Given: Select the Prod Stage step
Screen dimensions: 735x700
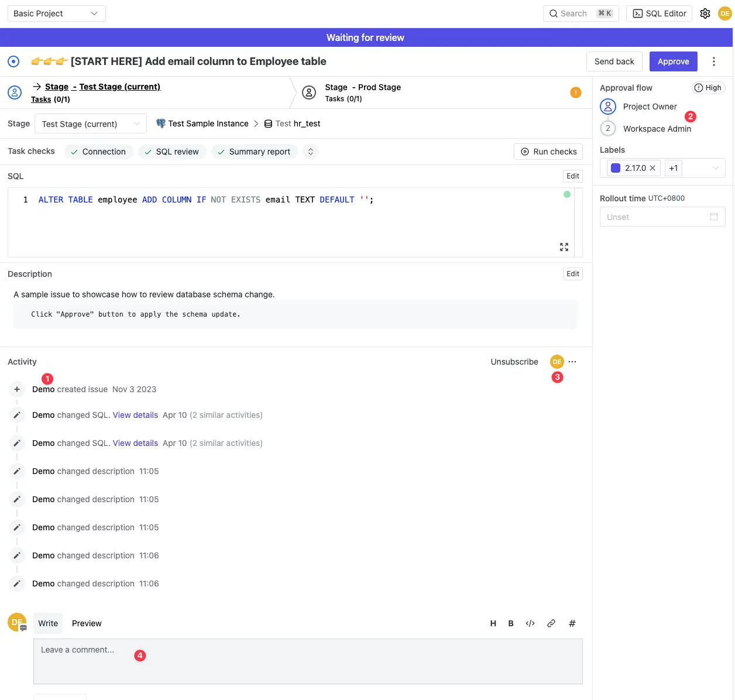Looking at the screenshot, I should [x=363, y=92].
